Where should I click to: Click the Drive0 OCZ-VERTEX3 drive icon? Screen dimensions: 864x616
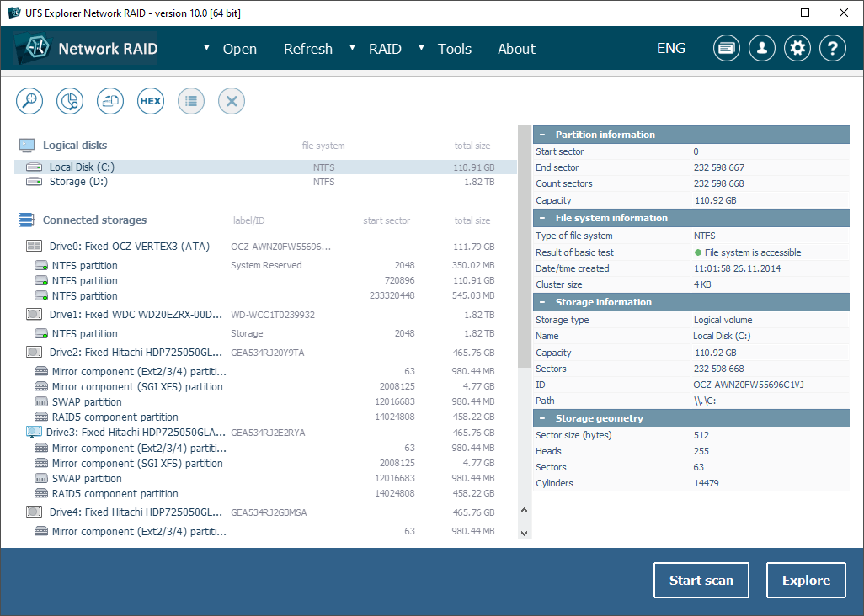click(35, 246)
